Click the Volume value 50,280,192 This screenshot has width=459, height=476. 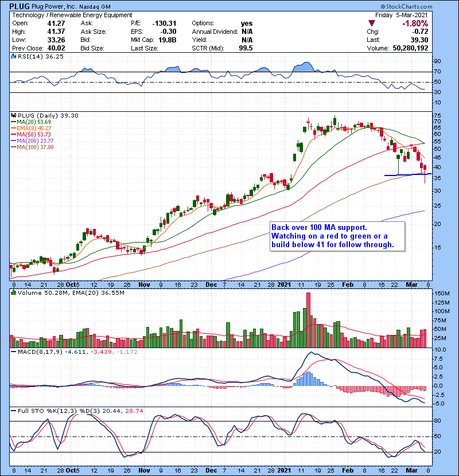tap(410, 48)
